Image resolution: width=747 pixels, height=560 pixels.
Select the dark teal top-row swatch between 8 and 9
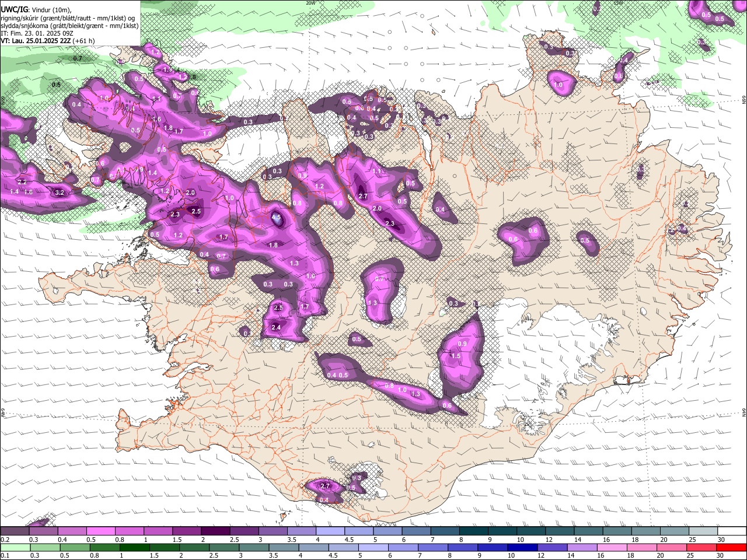click(x=473, y=531)
